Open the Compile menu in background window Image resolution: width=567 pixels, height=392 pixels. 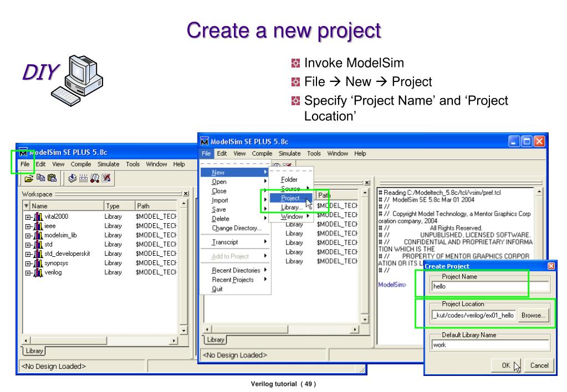pos(80,164)
